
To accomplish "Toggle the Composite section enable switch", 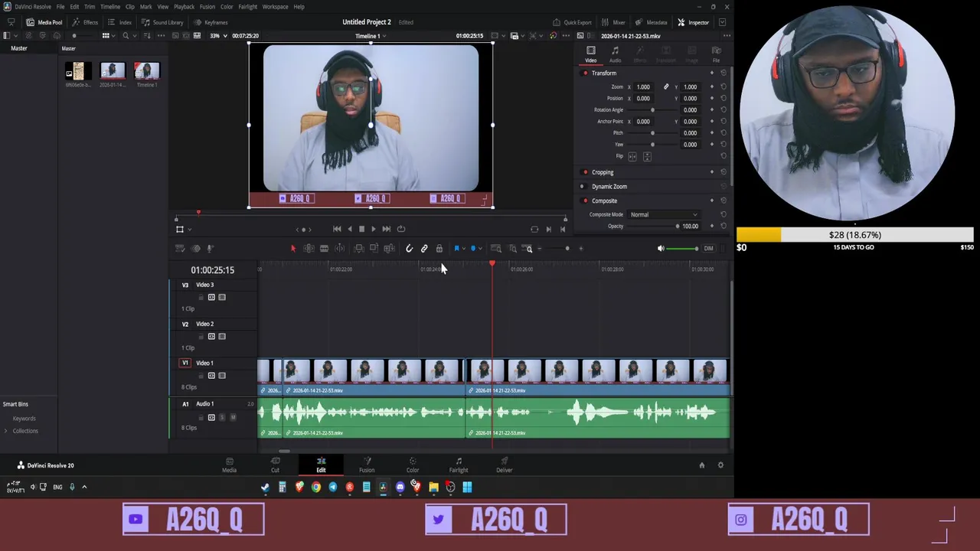I will pos(585,201).
